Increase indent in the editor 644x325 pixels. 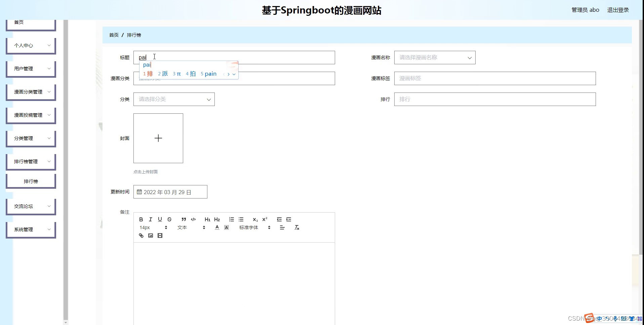tap(289, 219)
